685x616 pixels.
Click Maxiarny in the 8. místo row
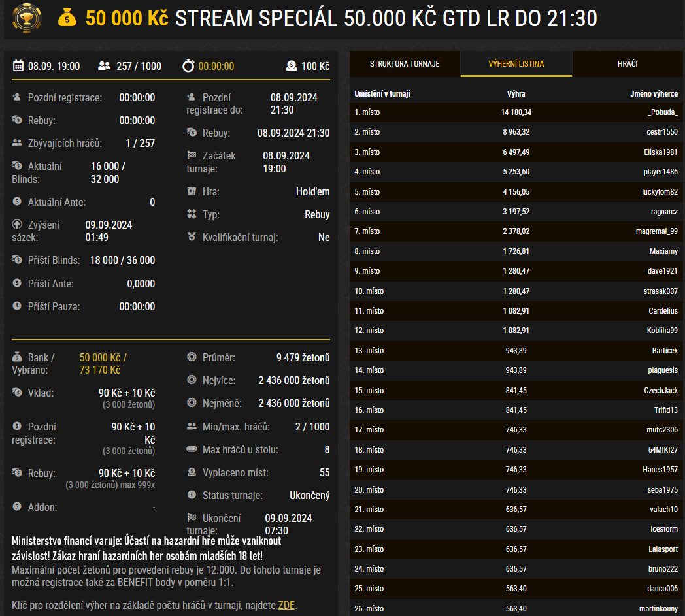coord(663,251)
